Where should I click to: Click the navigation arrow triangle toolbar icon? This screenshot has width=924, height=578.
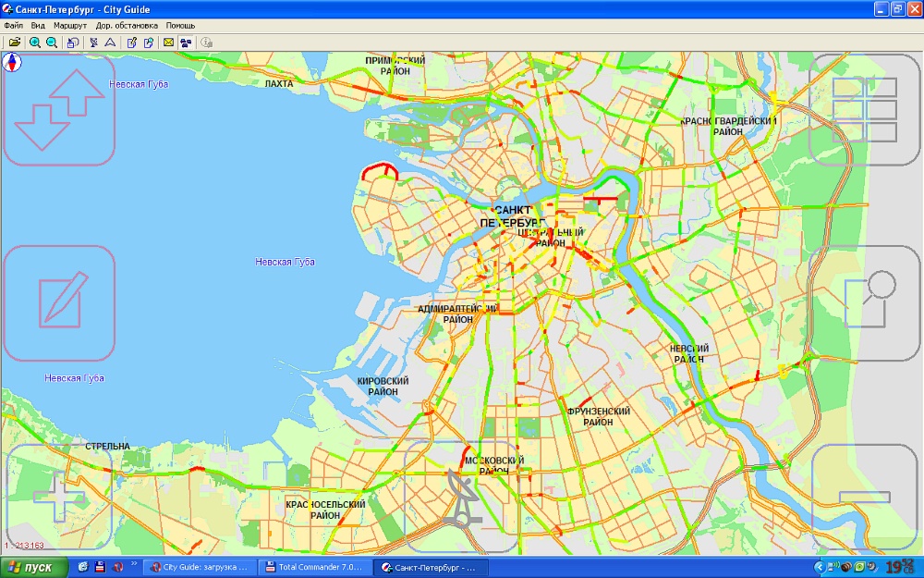click(110, 43)
